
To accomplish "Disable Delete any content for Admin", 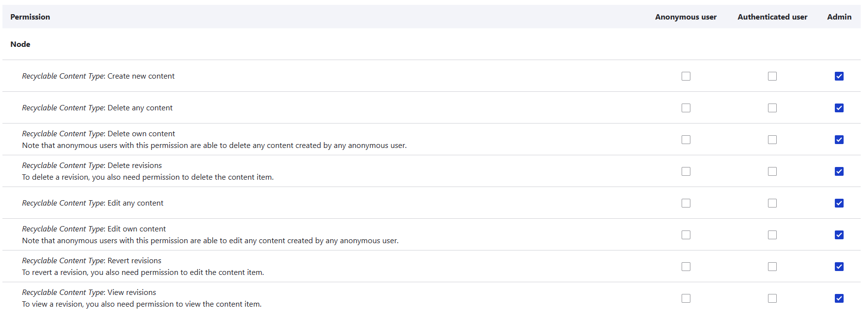I will [x=839, y=108].
